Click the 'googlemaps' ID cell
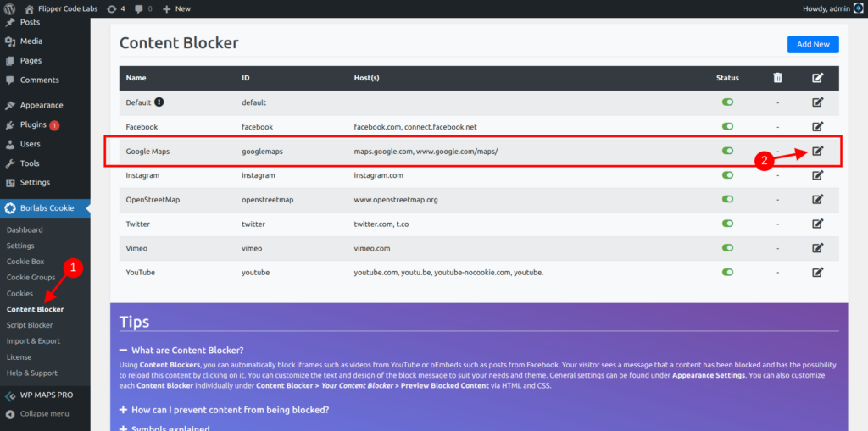Viewport: 868px width, 431px height. tap(263, 151)
